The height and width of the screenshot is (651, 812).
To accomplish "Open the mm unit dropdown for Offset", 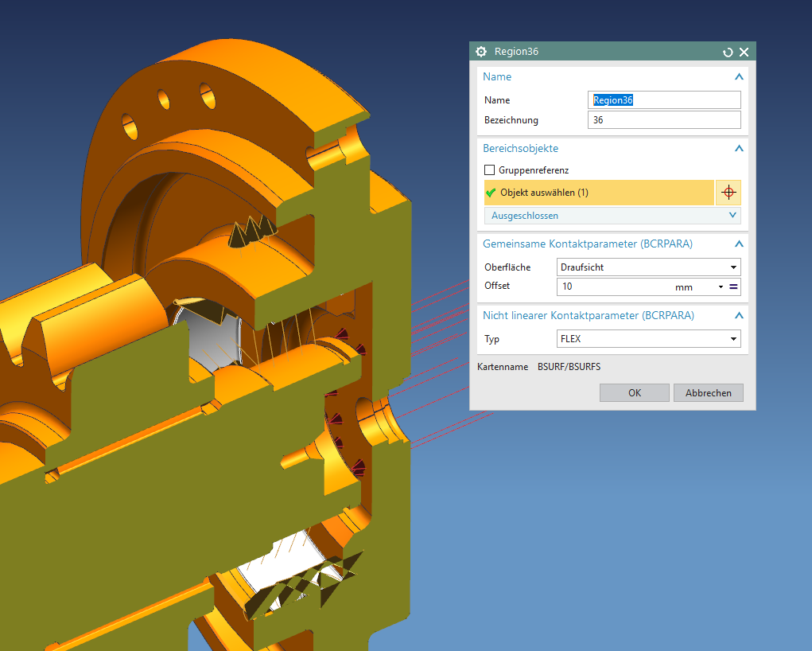I will click(720, 287).
